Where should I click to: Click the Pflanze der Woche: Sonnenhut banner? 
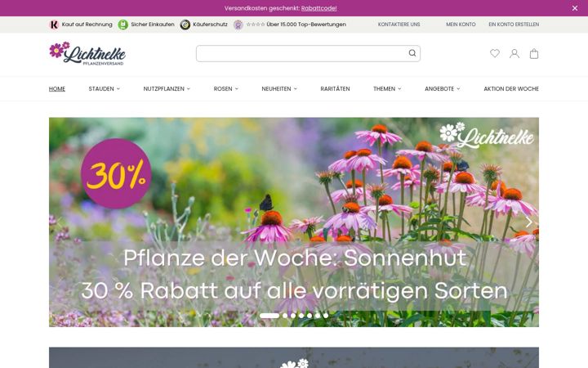pos(294,258)
